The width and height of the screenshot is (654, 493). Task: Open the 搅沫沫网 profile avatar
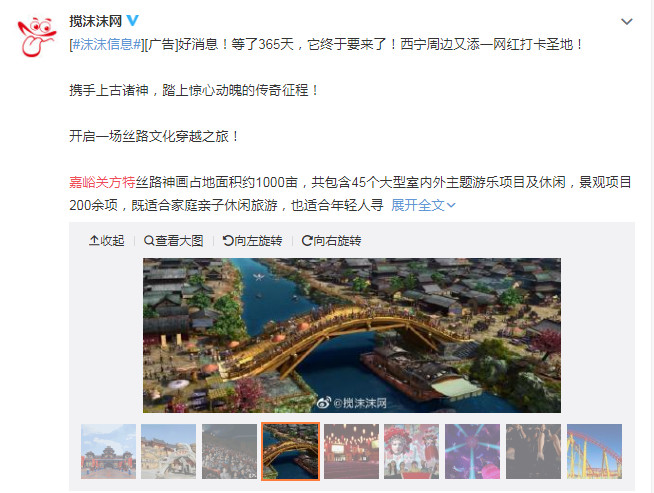pyautogui.click(x=37, y=37)
